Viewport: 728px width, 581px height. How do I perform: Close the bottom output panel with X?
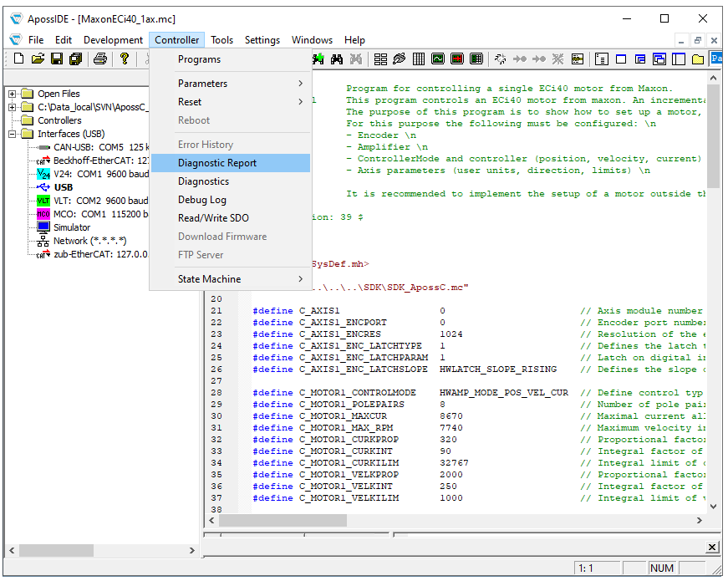[x=712, y=547]
